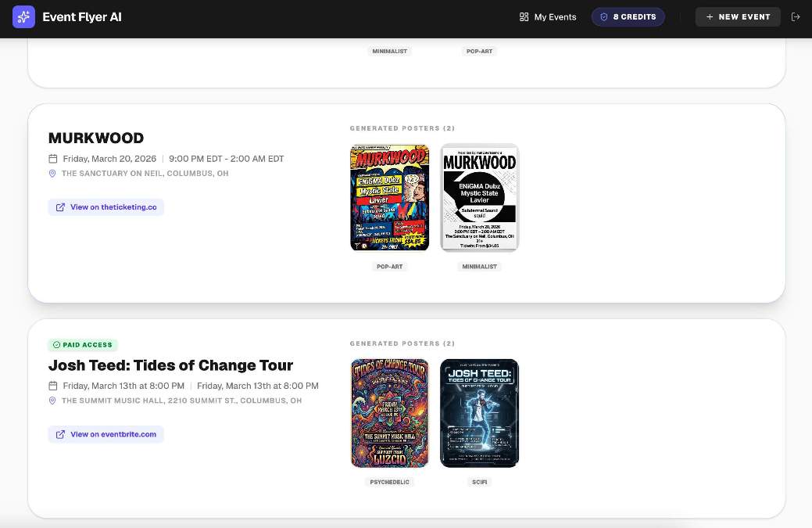Screen dimensions: 812x528
Task: Select the grid icon beside My Events
Action: click(x=523, y=16)
